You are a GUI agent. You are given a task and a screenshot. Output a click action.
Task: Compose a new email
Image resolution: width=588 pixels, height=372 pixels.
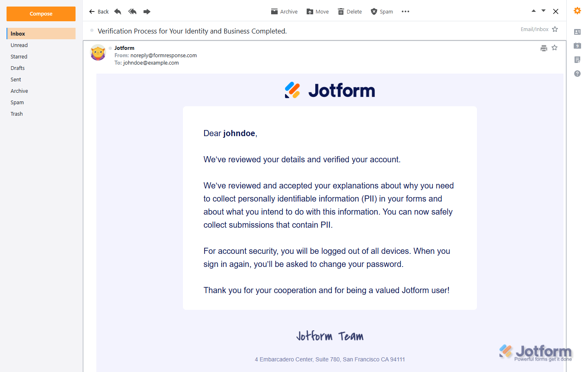point(41,13)
